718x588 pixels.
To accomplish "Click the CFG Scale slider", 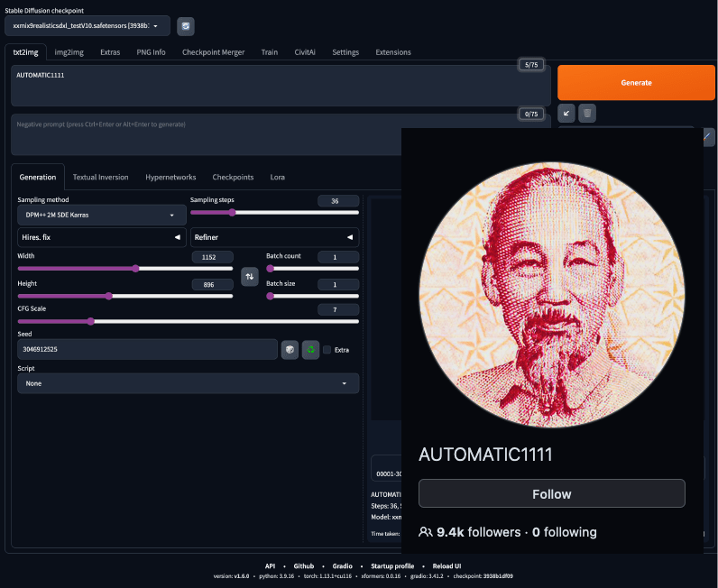I will (x=188, y=321).
